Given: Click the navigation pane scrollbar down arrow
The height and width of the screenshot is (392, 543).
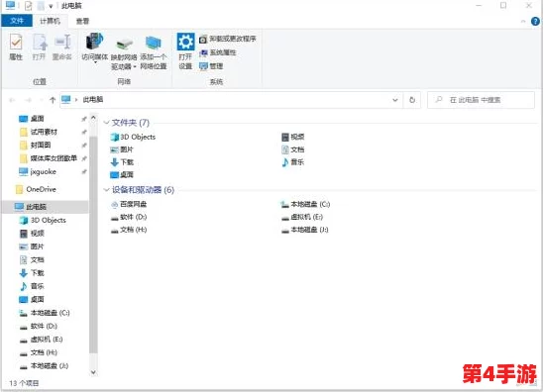Looking at the screenshot, I should coord(93,372).
